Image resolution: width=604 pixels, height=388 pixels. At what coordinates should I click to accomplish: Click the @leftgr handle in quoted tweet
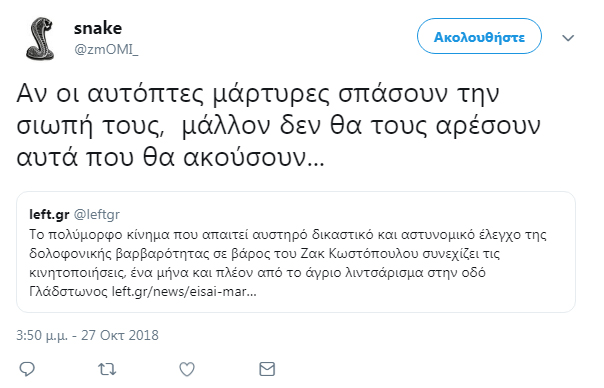point(97,214)
